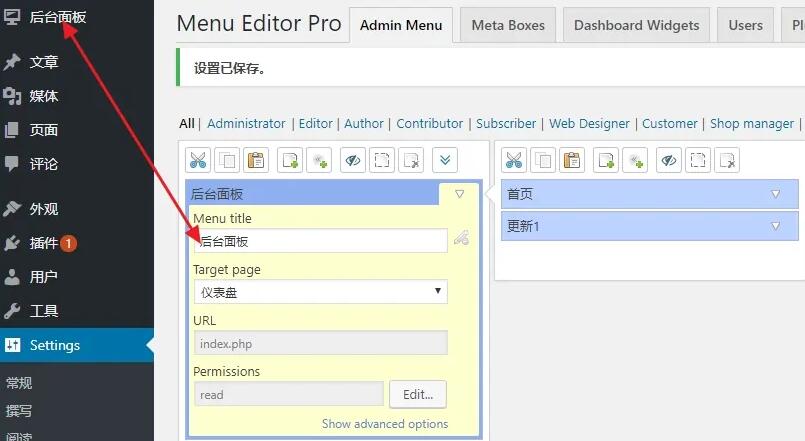The image size is (805, 441).
Task: Click Copy icon in submenu toolbar
Action: 543,160
